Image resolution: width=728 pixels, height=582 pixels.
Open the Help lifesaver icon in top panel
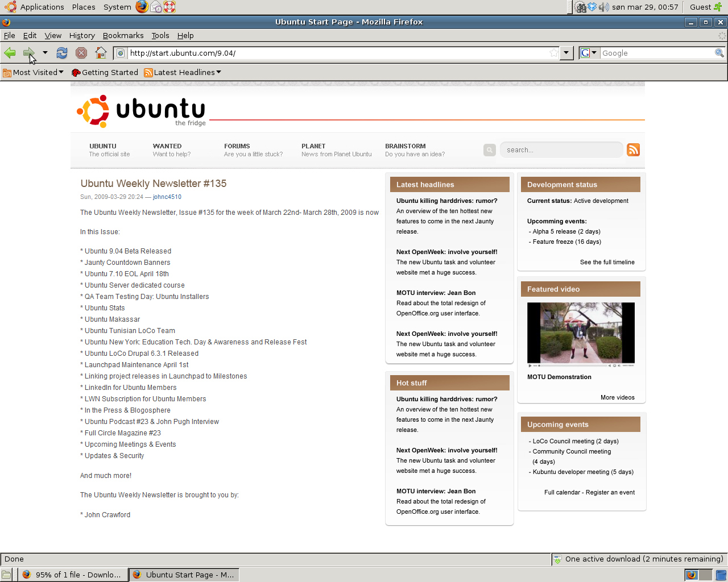(x=169, y=7)
